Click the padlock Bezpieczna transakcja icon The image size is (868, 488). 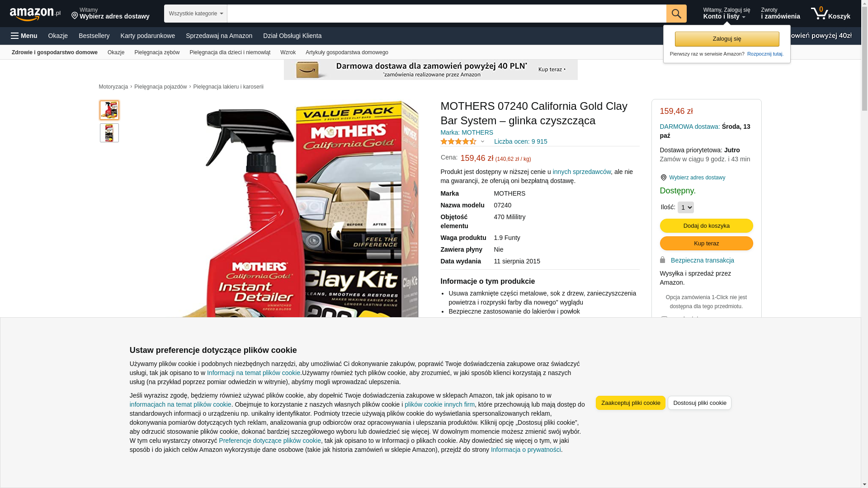click(x=662, y=260)
